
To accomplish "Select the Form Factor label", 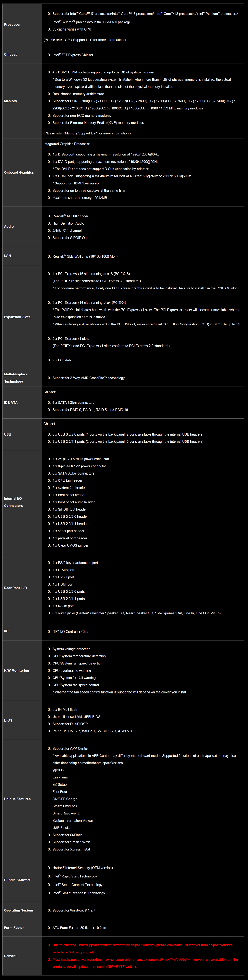I will (x=14, y=928).
